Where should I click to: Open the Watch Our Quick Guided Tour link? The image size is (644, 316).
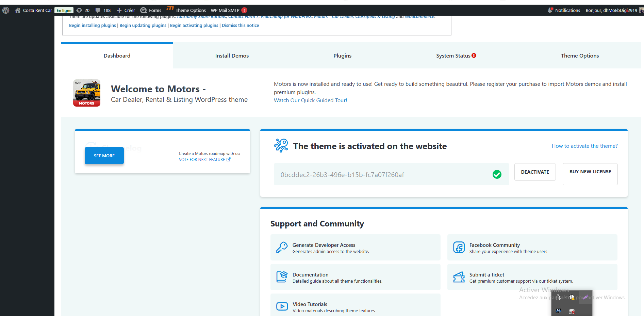point(310,100)
